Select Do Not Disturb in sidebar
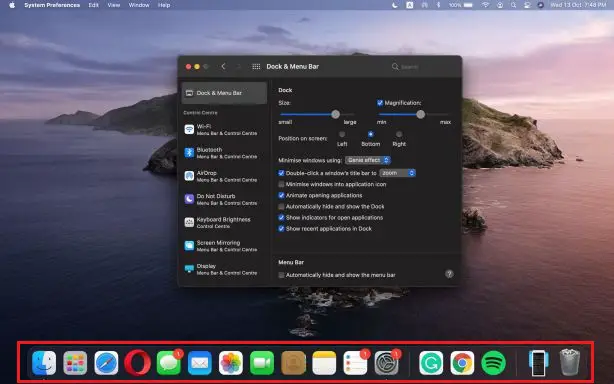The height and width of the screenshot is (384, 614). tap(224, 199)
